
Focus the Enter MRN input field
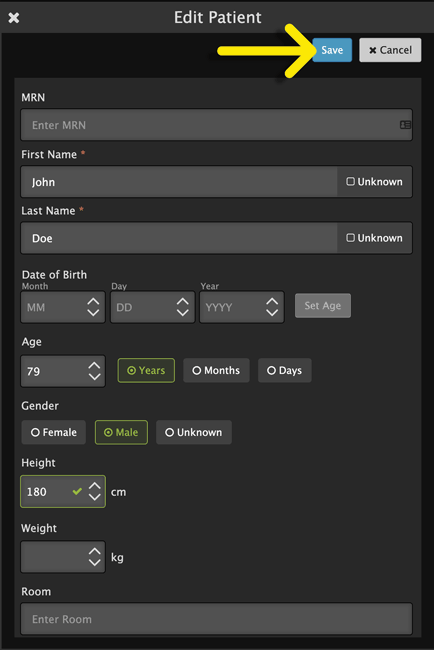tap(209, 125)
